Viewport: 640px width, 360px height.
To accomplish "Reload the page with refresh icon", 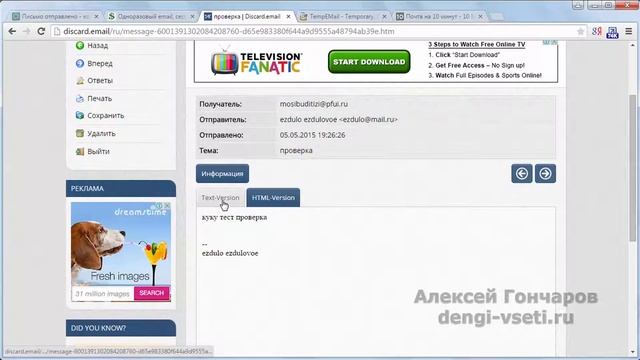I will click(x=41, y=31).
